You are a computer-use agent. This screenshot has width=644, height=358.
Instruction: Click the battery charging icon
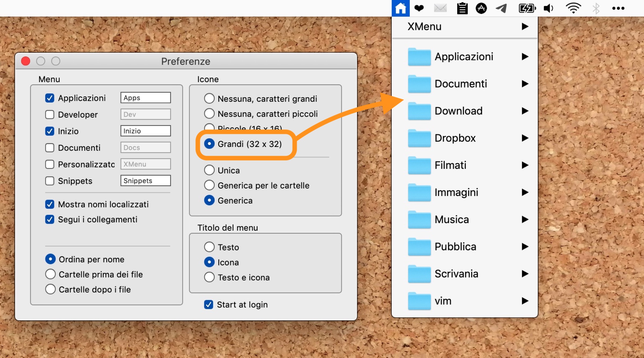(x=527, y=8)
